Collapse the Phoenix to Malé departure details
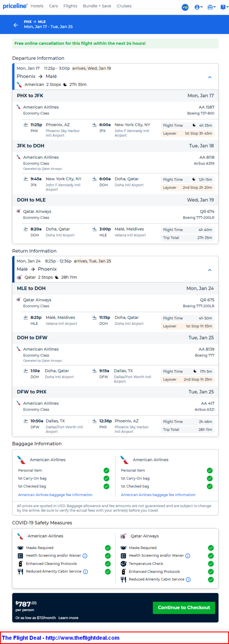 (x=210, y=77)
